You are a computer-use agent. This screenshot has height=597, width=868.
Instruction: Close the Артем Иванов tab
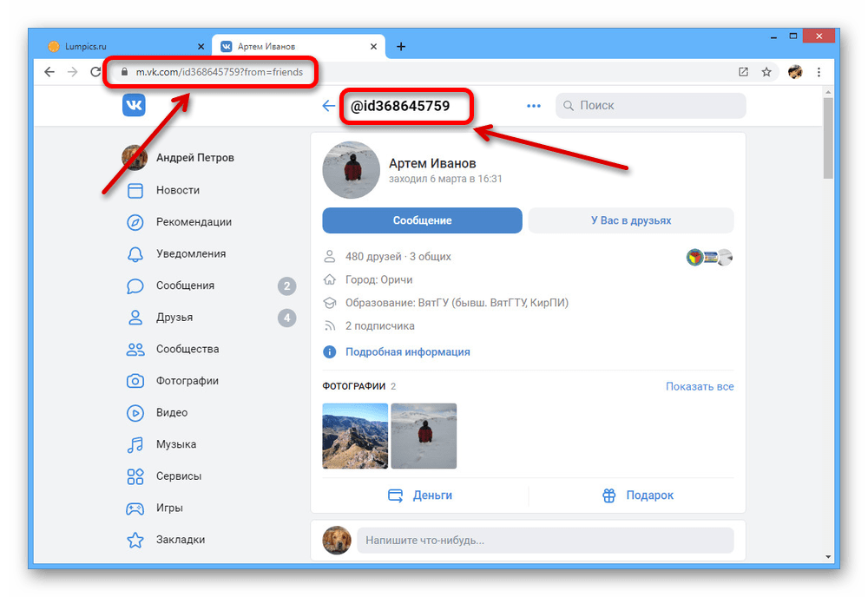[x=373, y=47]
